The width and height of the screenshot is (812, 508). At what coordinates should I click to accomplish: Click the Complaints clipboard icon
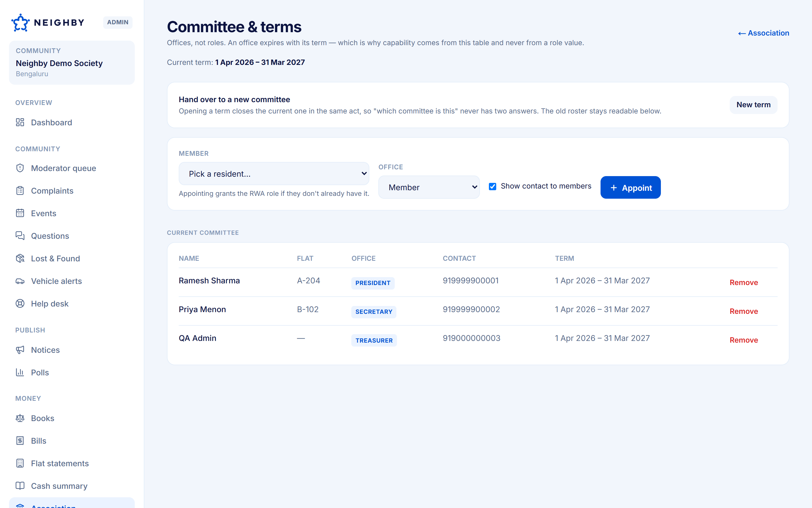20,190
